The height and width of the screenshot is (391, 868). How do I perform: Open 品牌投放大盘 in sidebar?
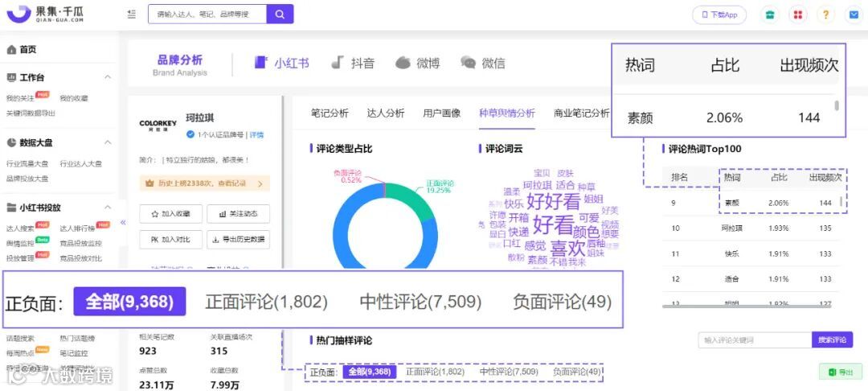[x=27, y=179]
